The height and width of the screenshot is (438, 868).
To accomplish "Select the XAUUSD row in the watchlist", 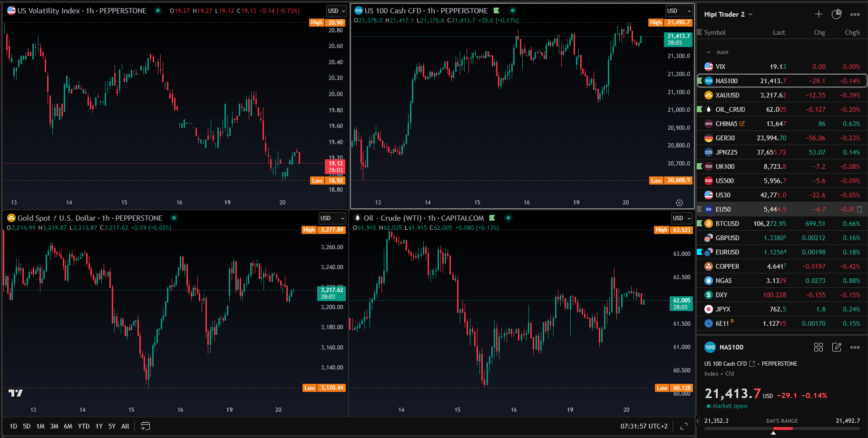I will tap(782, 95).
